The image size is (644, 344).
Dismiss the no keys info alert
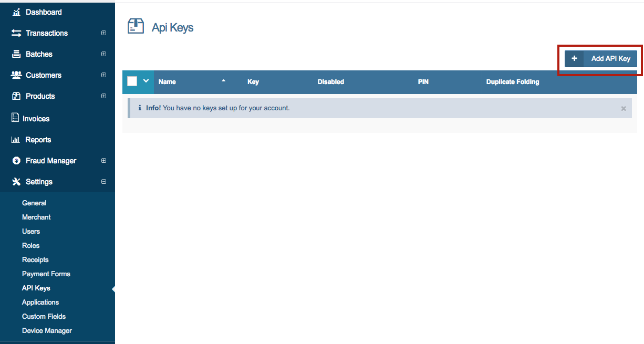[x=623, y=108]
